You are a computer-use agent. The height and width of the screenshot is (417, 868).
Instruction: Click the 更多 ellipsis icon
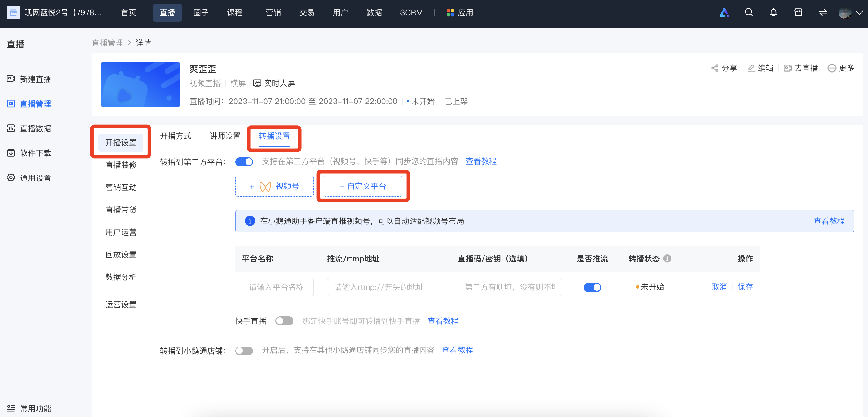(832, 68)
